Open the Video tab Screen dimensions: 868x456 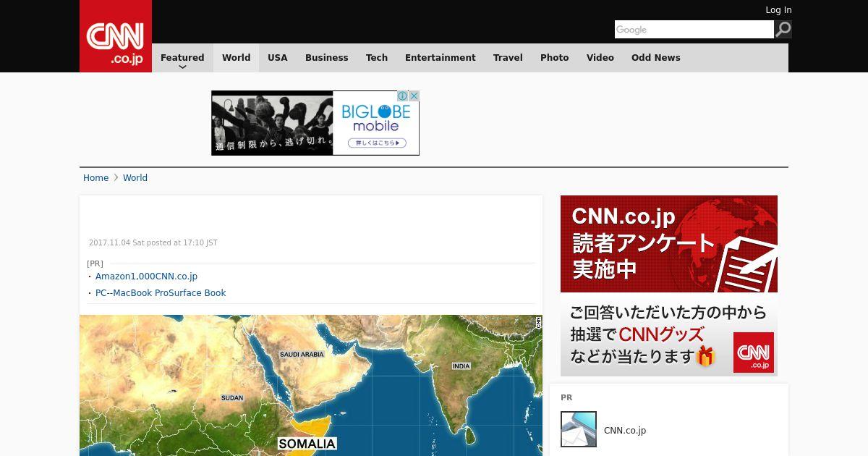click(600, 58)
